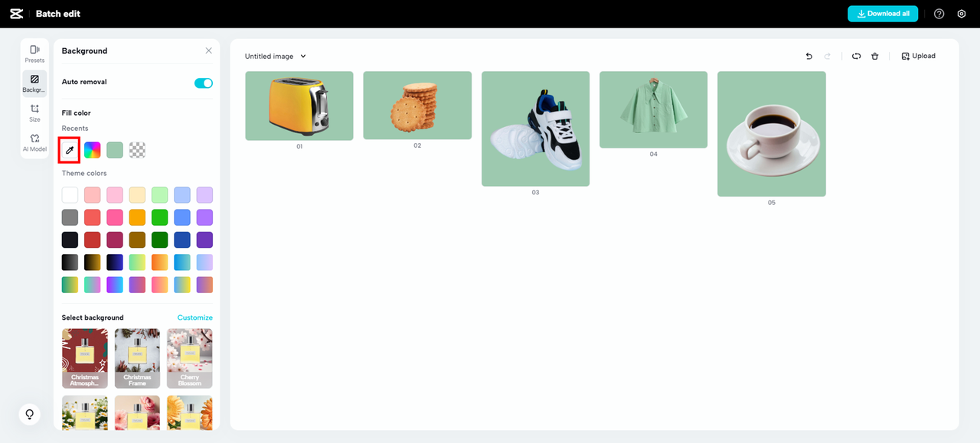The image size is (980, 443).
Task: Open the help question-mark icon
Action: tap(939, 14)
